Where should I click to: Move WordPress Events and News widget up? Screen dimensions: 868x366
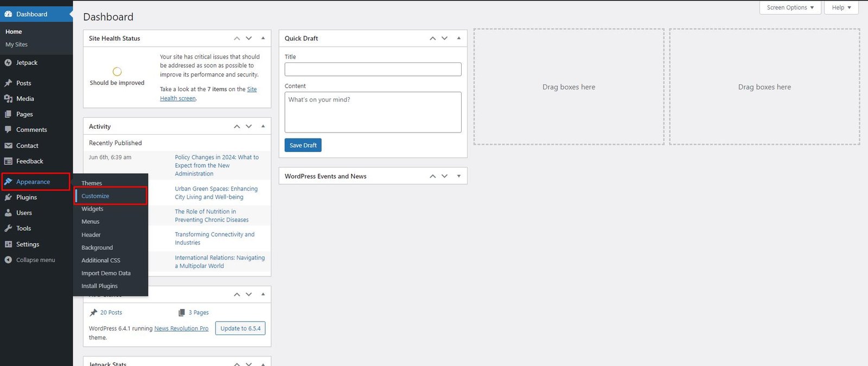pos(433,176)
